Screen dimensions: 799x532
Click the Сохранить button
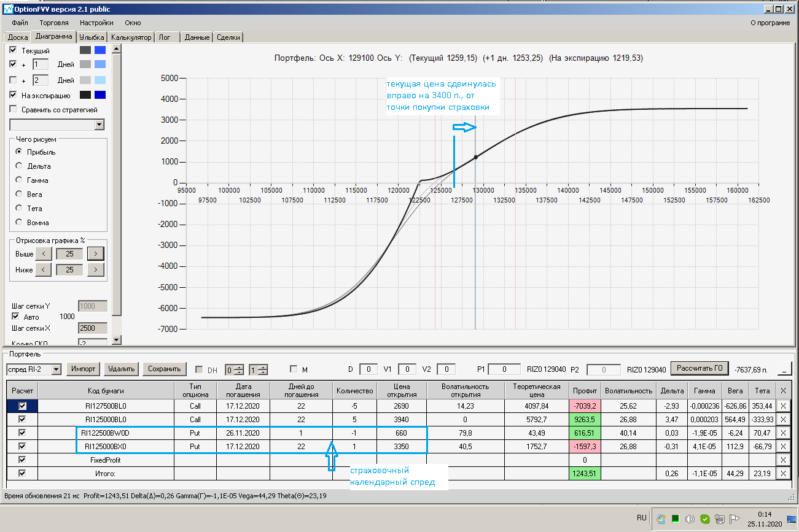coord(164,369)
